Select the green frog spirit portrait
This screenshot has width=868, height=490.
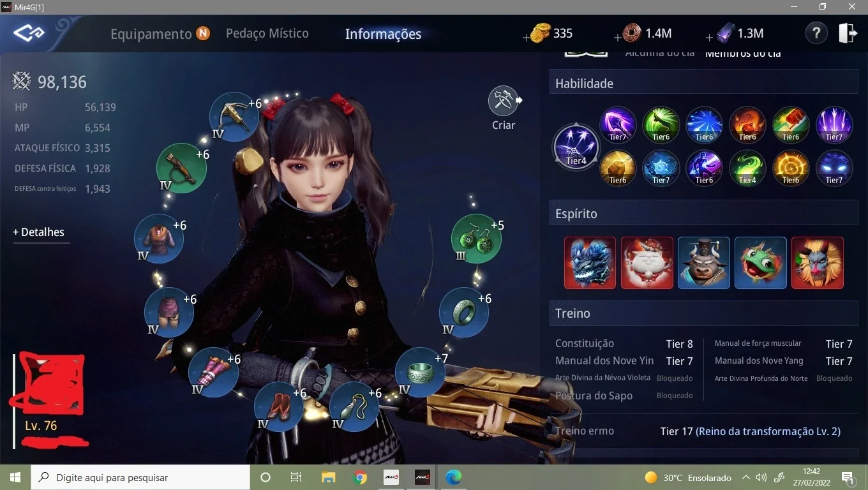click(x=761, y=263)
